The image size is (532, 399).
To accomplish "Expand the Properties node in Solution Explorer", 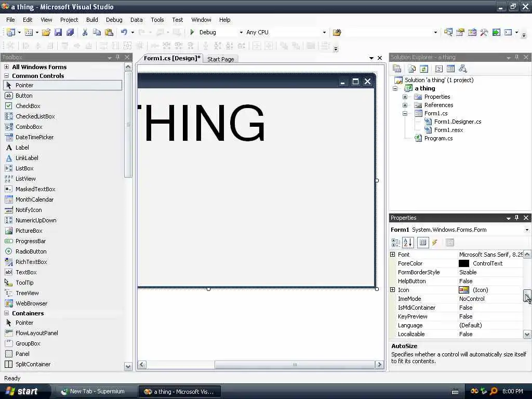I will click(405, 97).
